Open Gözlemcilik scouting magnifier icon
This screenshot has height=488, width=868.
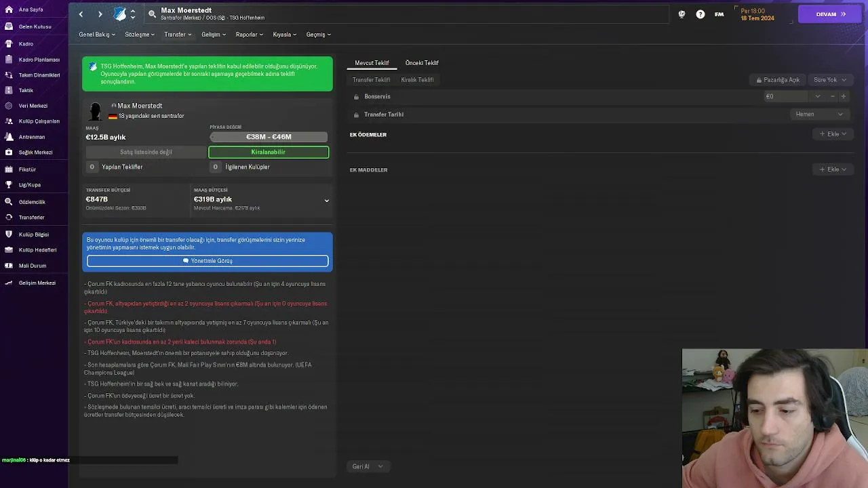tap(9, 202)
